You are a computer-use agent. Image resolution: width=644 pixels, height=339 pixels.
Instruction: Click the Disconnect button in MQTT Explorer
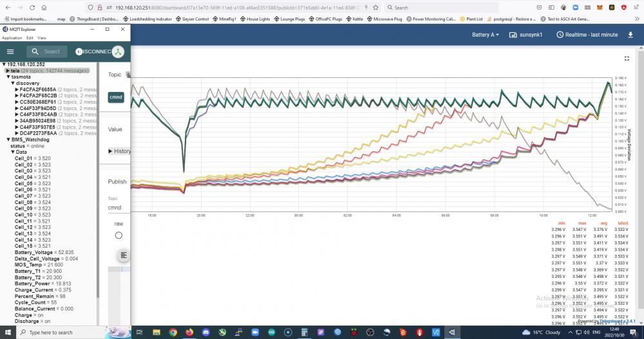pos(94,51)
